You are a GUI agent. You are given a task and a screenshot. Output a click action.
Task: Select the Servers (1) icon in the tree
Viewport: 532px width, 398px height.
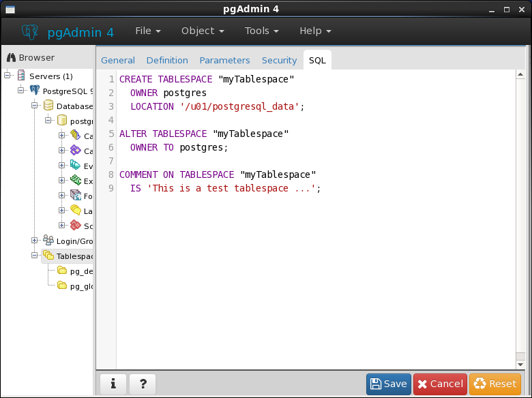click(x=21, y=75)
